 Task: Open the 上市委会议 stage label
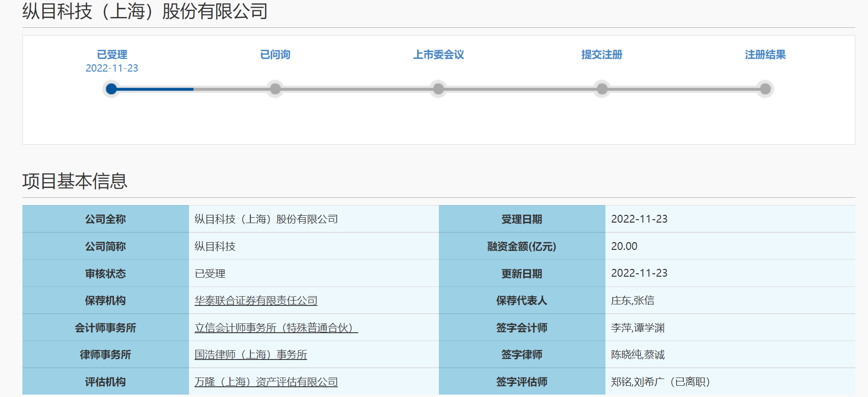[438, 55]
